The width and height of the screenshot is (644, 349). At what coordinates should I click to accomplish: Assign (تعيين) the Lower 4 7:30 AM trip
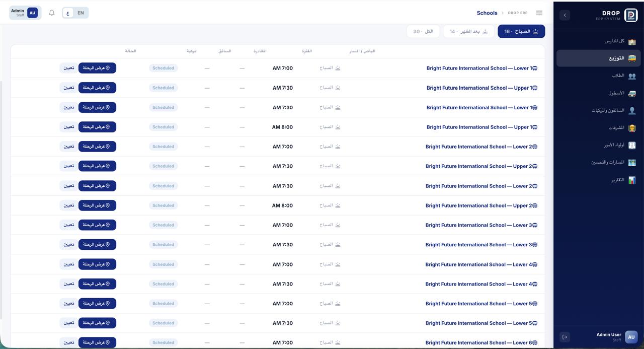coord(69,284)
